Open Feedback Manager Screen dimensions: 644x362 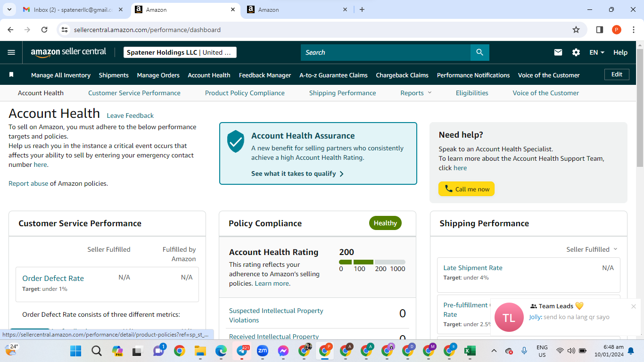pyautogui.click(x=265, y=75)
